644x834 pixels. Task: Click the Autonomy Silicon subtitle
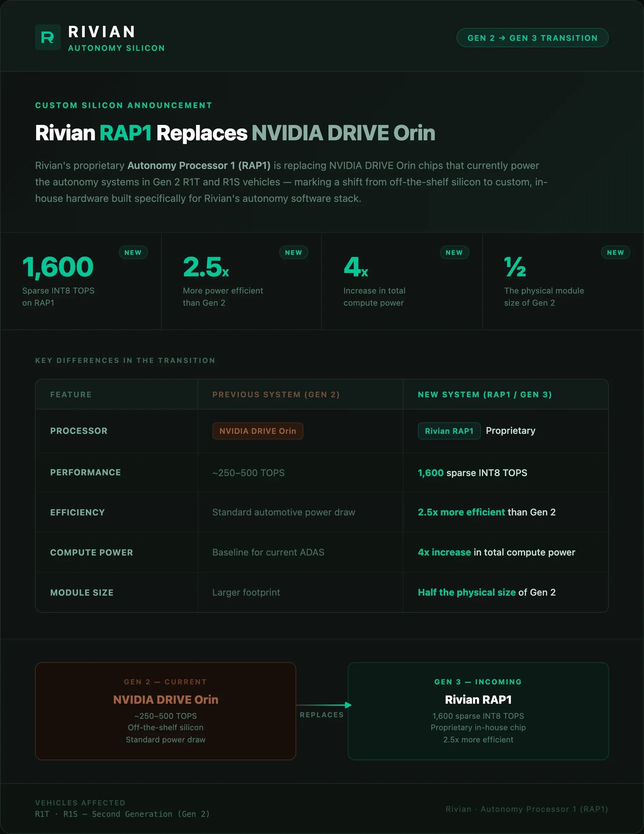[116, 48]
